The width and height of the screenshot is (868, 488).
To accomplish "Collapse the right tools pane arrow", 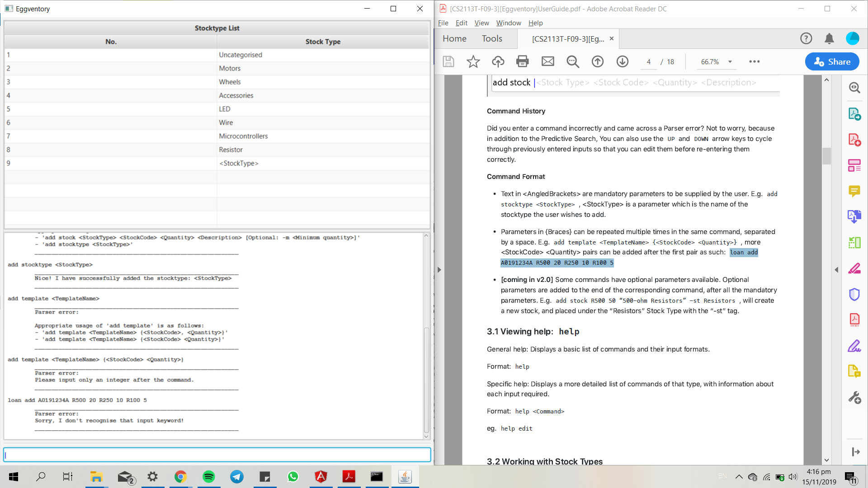I will 836,270.
